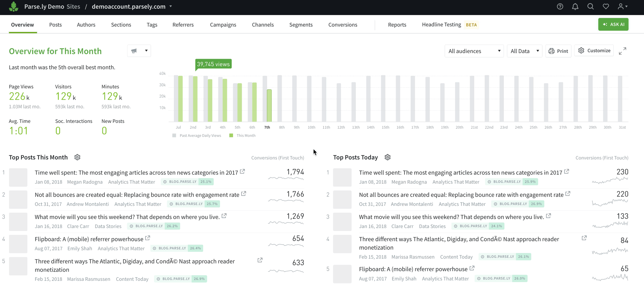Click Flipboard powerhouse title in monthly list
Viewport: 644px width, 286px height.
(x=89, y=239)
